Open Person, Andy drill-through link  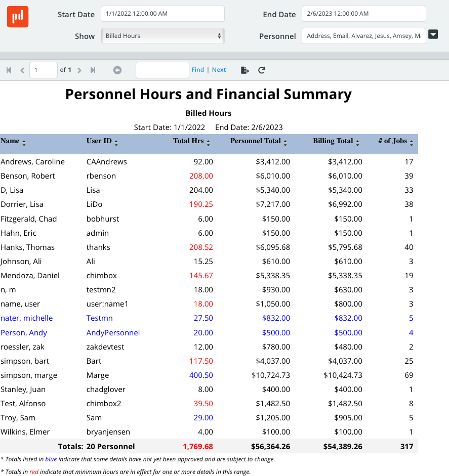(24, 333)
